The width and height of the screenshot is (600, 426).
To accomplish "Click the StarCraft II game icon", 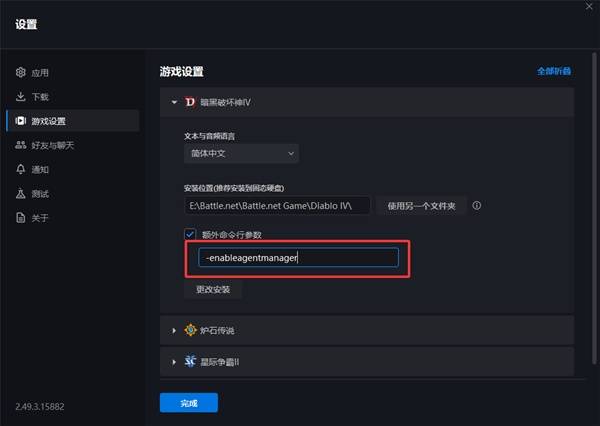I will [190, 361].
